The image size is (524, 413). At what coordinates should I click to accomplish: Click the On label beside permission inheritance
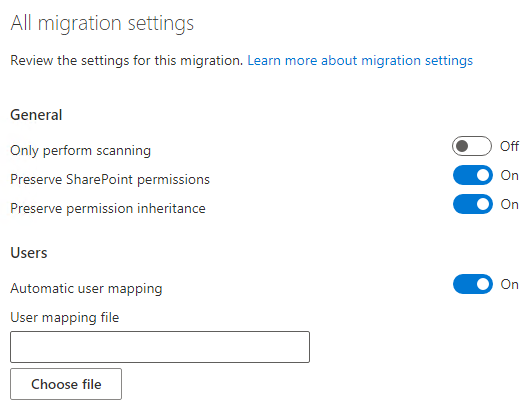click(x=509, y=204)
